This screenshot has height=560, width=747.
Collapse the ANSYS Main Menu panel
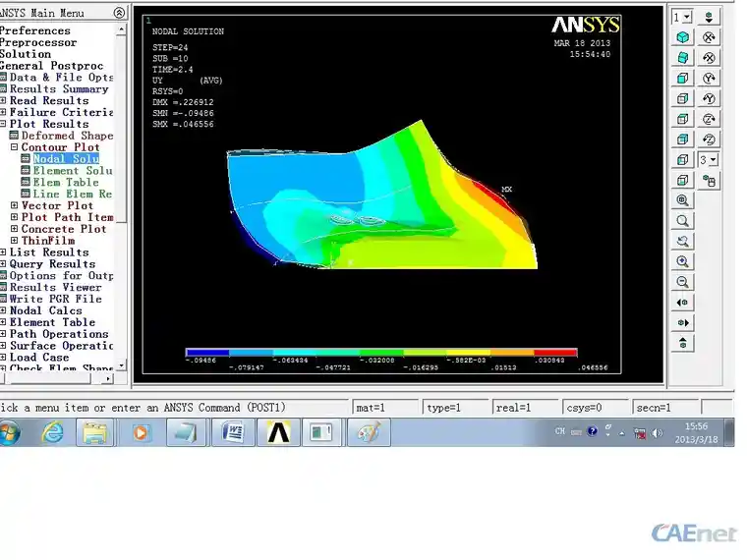(119, 13)
